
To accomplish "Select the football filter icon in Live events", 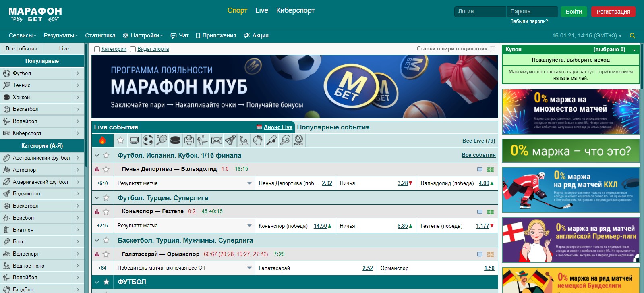I will tap(148, 140).
